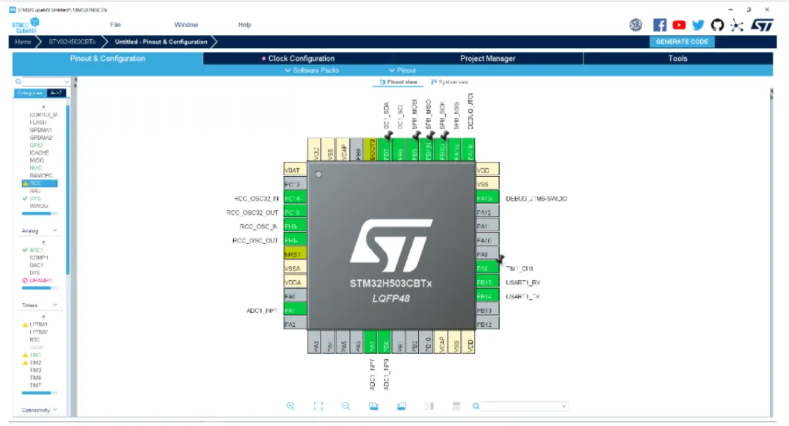
Task: Click the warning icon beside LPTIM1
Action: 25,325
